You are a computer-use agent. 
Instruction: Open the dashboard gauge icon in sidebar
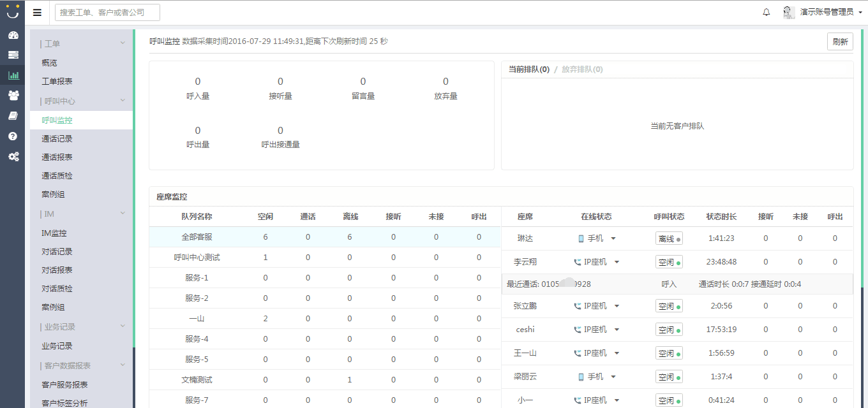tap(13, 35)
